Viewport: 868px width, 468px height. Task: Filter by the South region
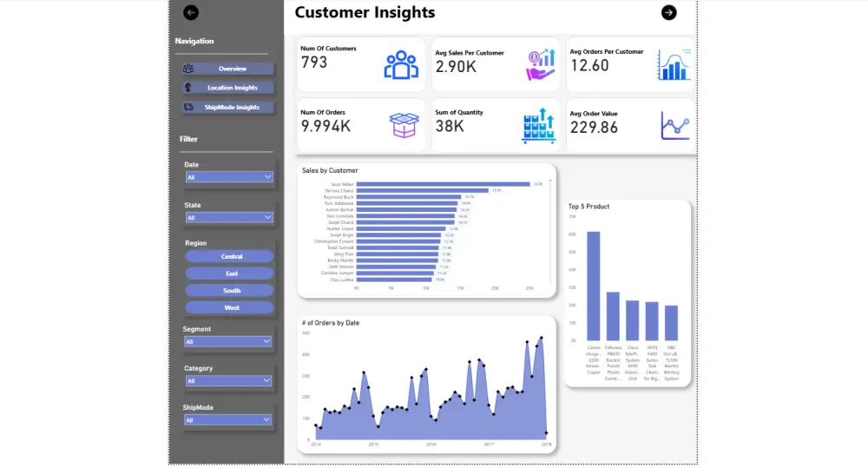229,291
